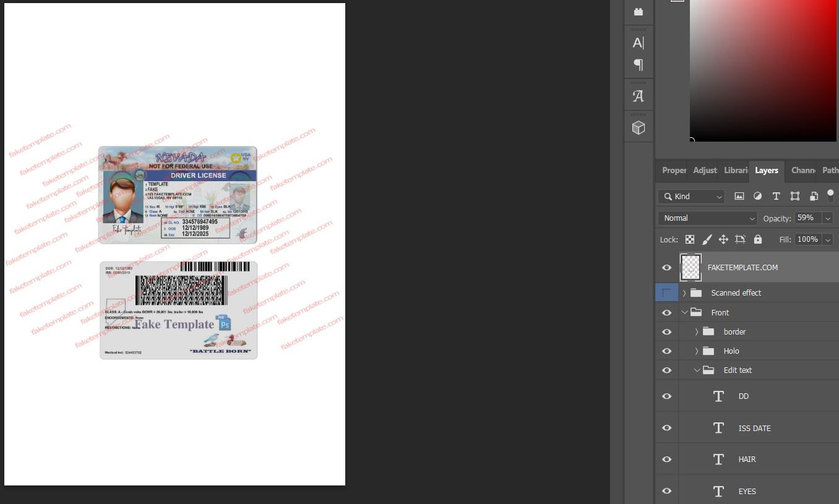Viewport: 839px width, 504px height.
Task: Toggle visibility of the Scanned effect group
Action: [x=666, y=293]
